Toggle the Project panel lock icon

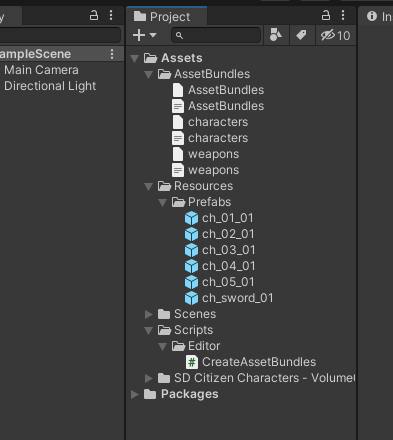326,15
